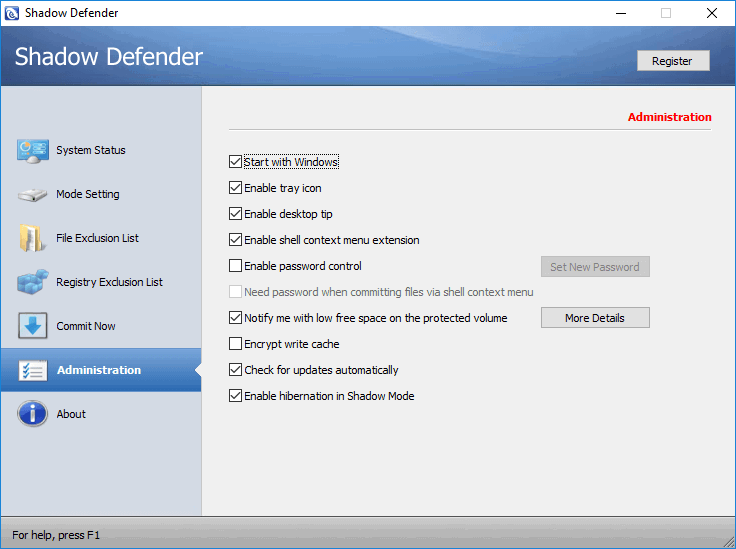Click the System Status monitor icon
This screenshot has width=736, height=549.
[32, 151]
